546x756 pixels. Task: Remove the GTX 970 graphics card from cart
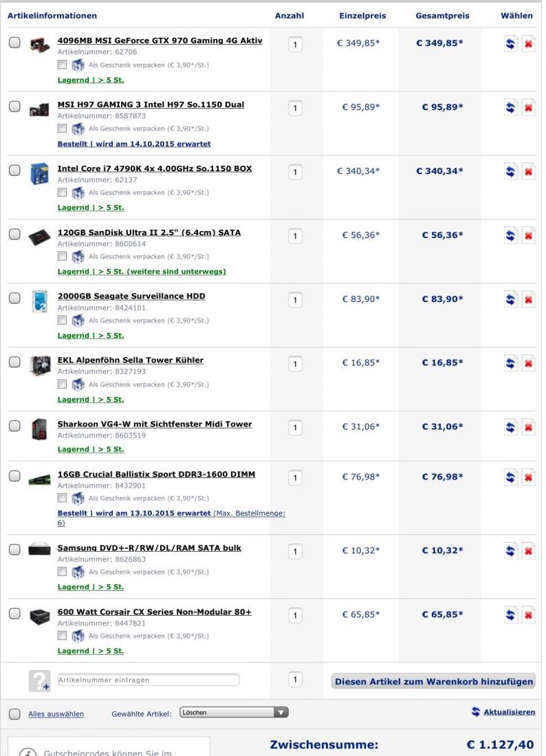528,43
